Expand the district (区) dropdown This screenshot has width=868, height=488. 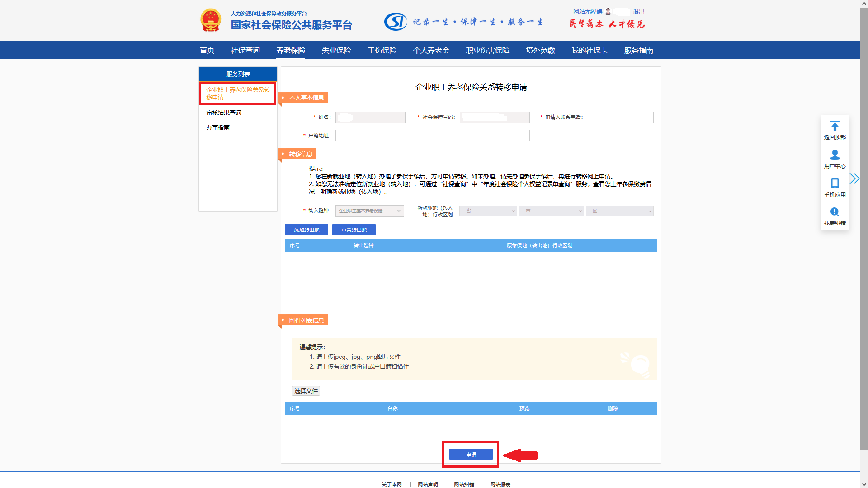pos(619,211)
